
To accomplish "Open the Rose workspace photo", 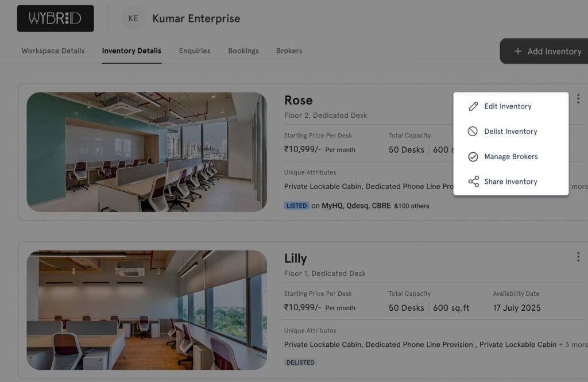I will [x=146, y=152].
